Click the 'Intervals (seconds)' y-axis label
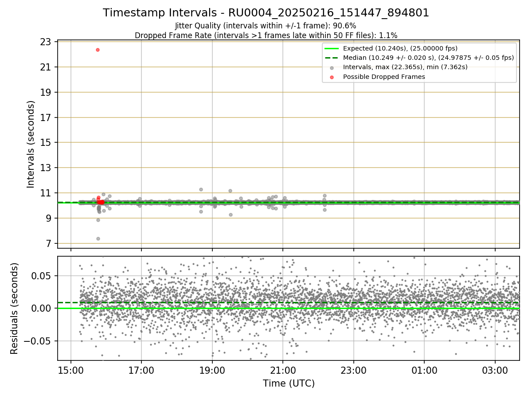The height and width of the screenshot is (399, 532). click(x=31, y=144)
